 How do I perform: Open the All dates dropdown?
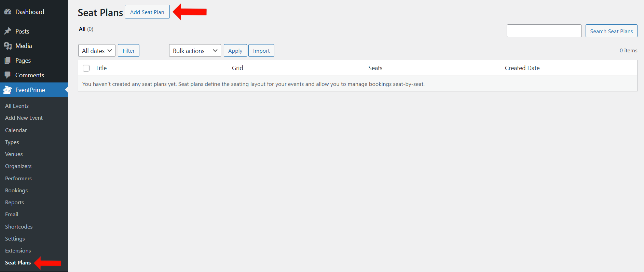97,51
